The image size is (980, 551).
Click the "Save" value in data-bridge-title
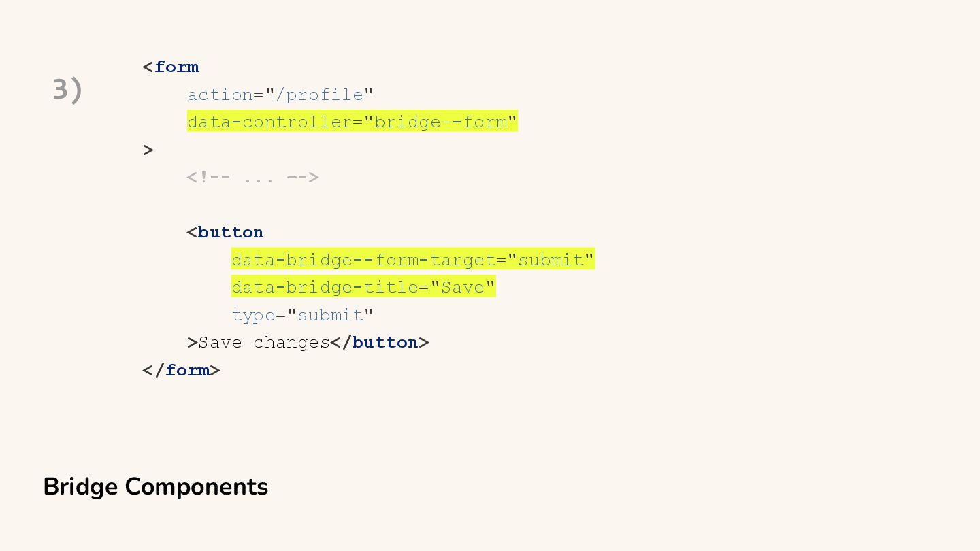click(x=462, y=287)
